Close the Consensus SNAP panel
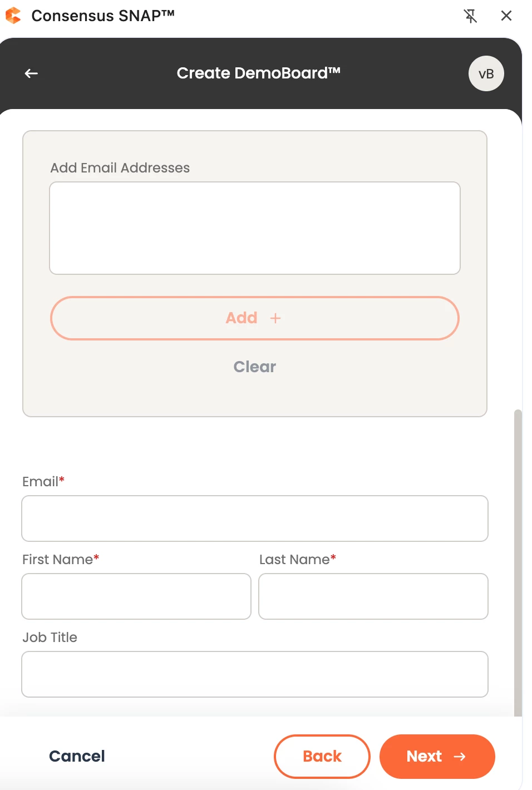Screen dimensions: 532x790 coord(506,16)
